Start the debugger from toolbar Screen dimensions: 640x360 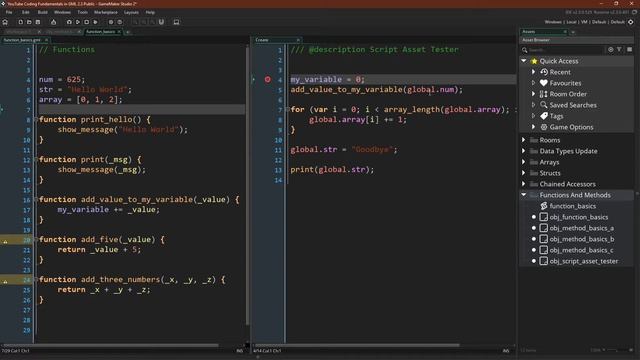(69, 22)
